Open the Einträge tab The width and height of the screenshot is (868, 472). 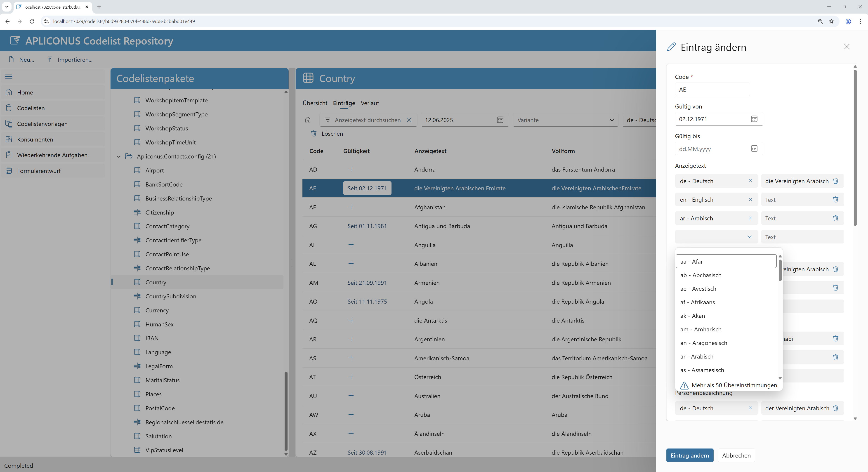tap(344, 103)
